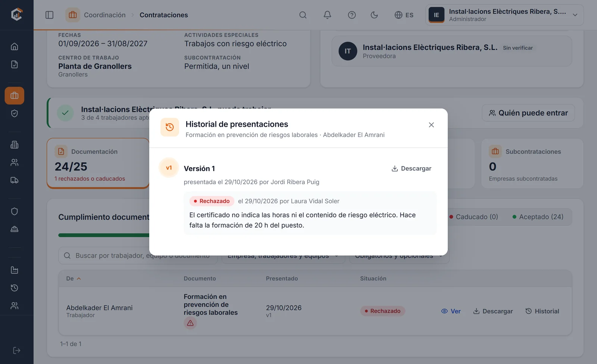The width and height of the screenshot is (597, 364).
Task: Select the Documentación 24/25 card
Action: [x=98, y=163]
